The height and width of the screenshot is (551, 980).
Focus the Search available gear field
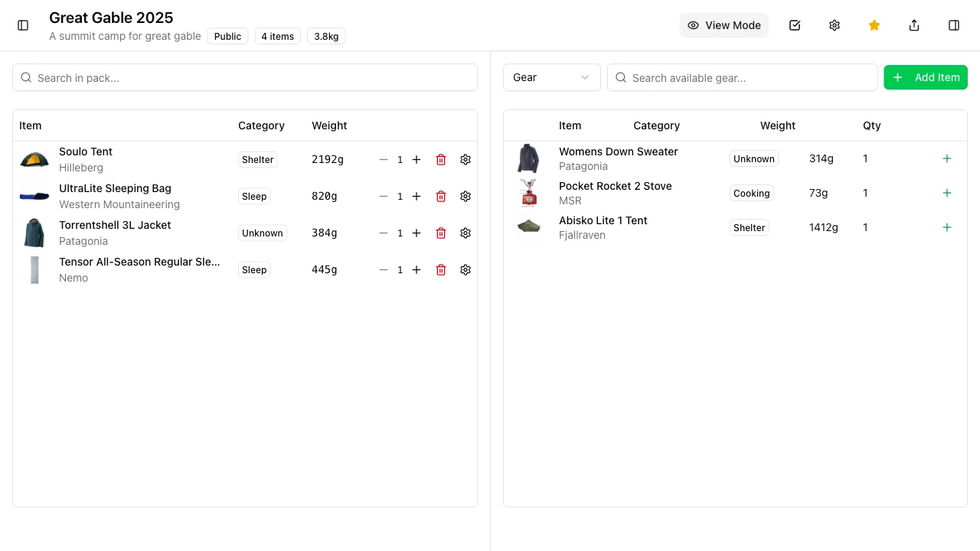(743, 77)
